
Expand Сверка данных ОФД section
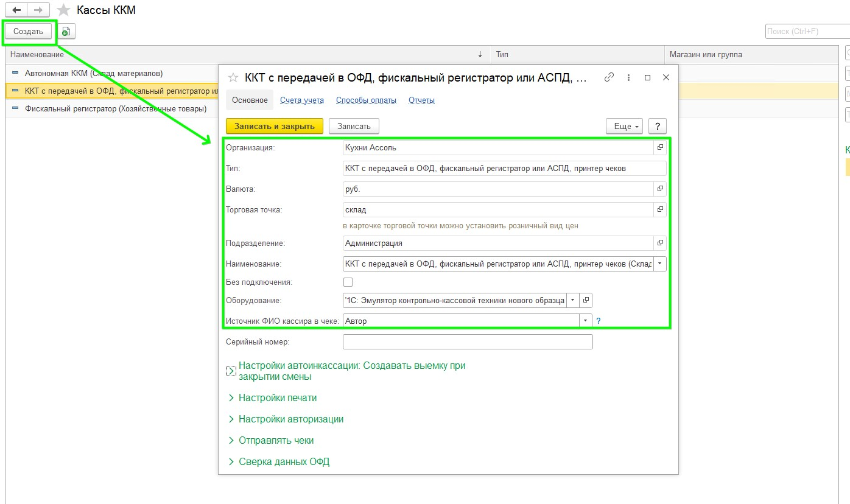coord(278,462)
